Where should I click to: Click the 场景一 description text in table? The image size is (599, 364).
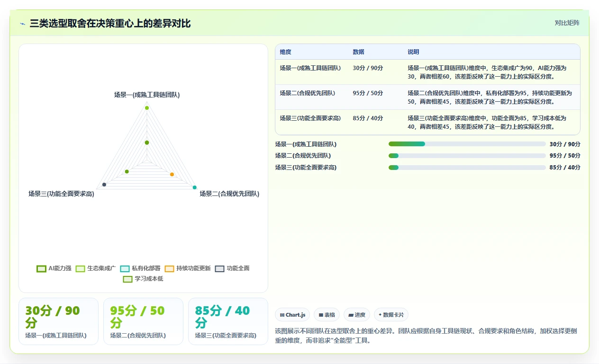pyautogui.click(x=487, y=72)
